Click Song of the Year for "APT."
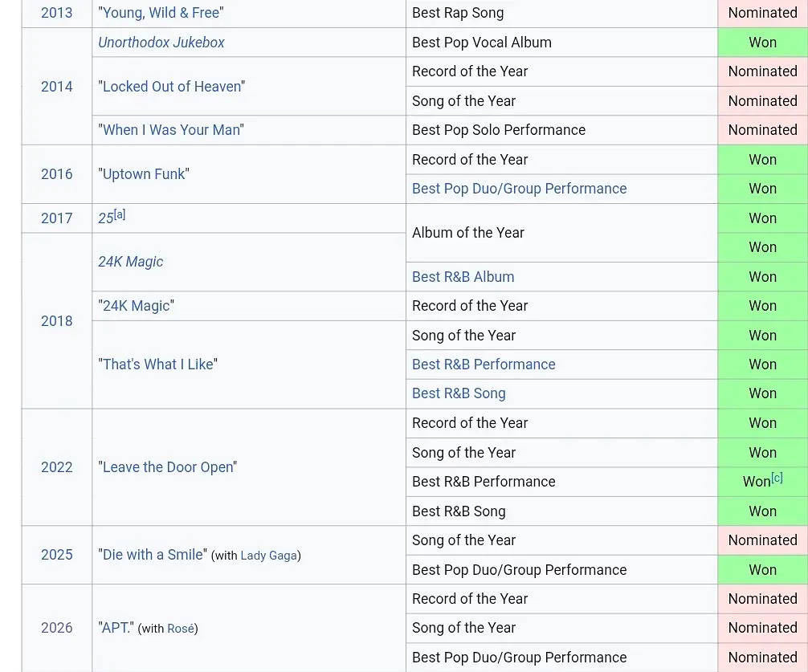Viewport: 808px width, 672px height. pos(561,628)
